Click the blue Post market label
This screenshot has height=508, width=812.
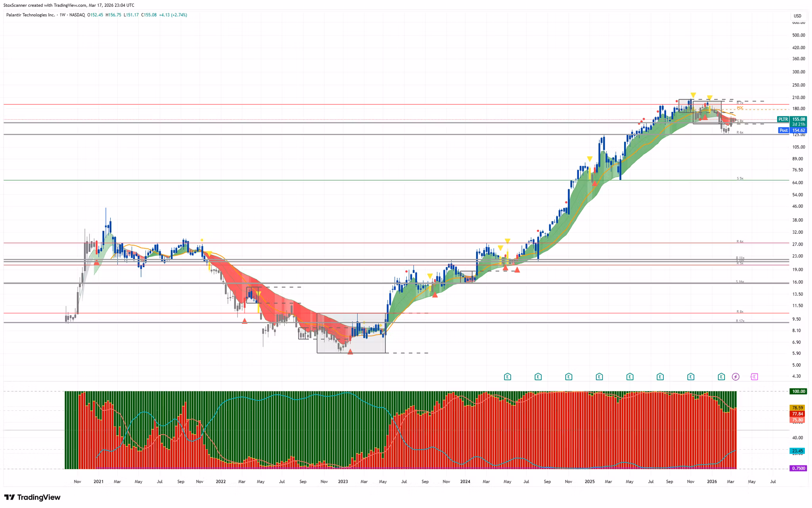(x=783, y=130)
